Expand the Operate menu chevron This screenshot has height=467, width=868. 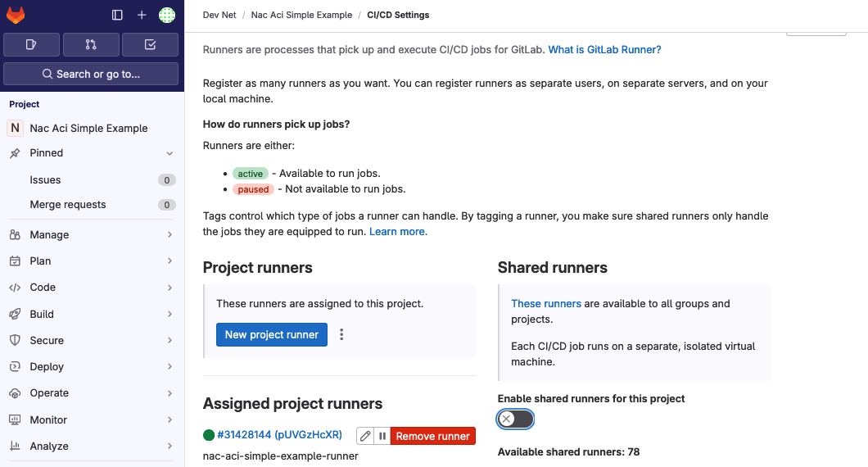coord(170,393)
